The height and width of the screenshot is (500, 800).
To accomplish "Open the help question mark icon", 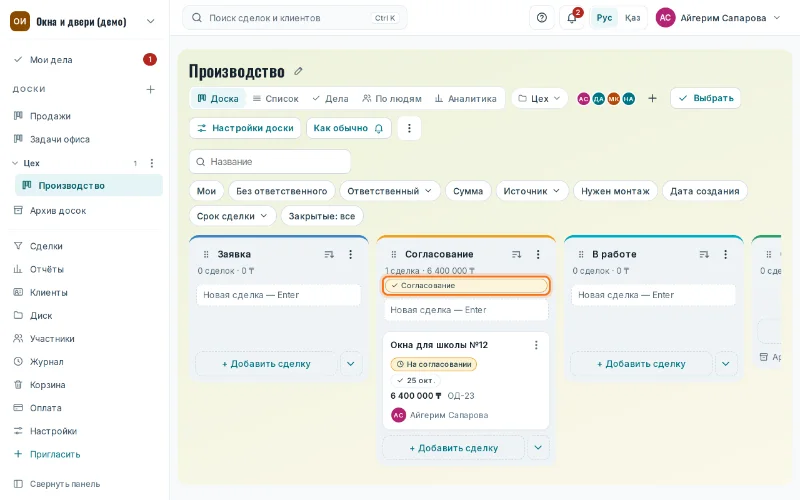I will point(542,18).
